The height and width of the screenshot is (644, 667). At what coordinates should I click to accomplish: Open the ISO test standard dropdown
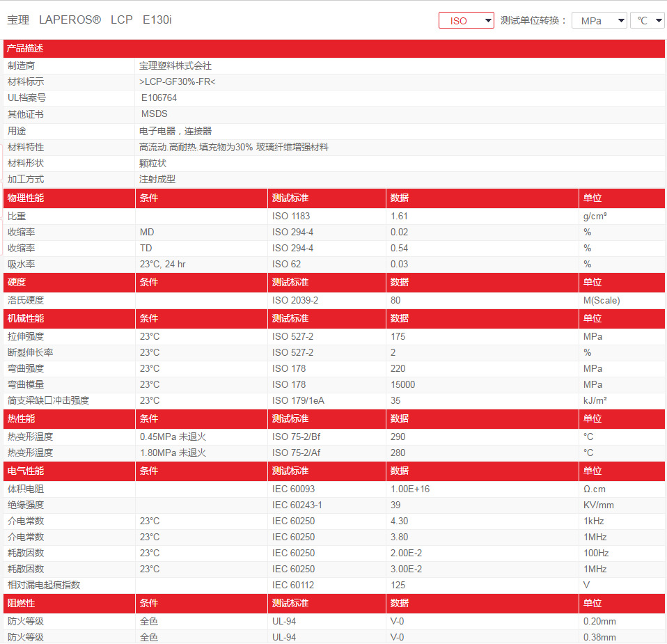(465, 20)
